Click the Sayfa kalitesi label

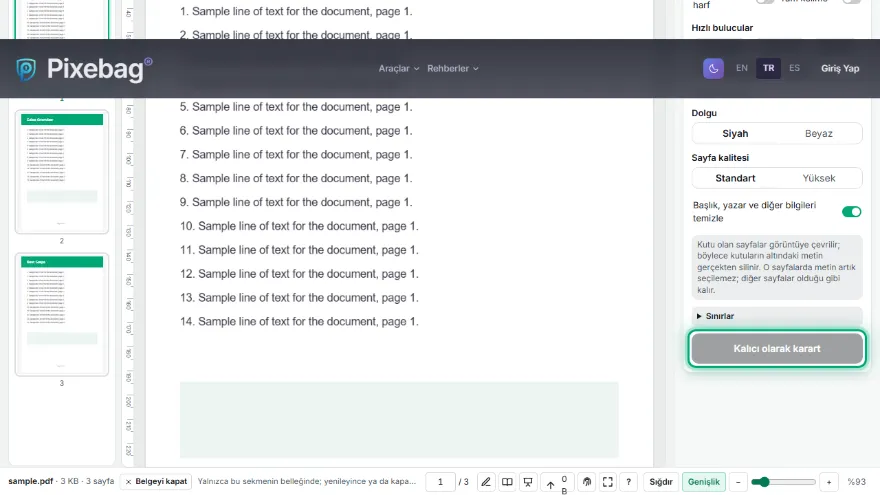(720, 158)
